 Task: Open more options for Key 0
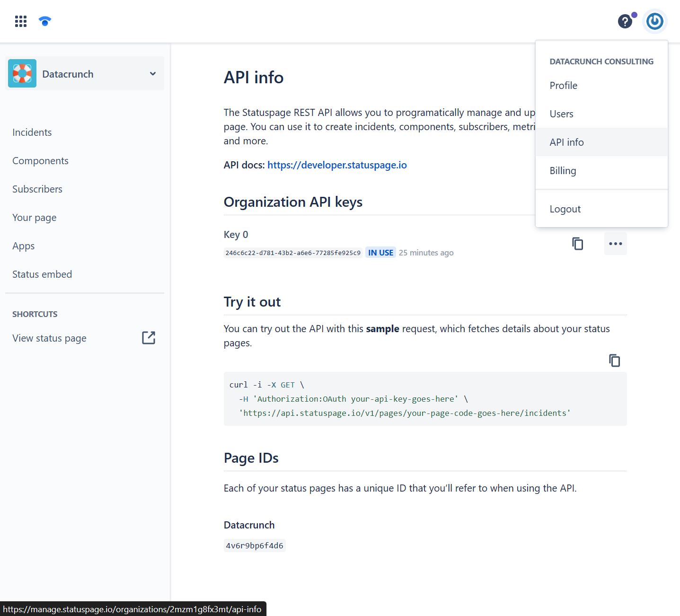coord(615,244)
